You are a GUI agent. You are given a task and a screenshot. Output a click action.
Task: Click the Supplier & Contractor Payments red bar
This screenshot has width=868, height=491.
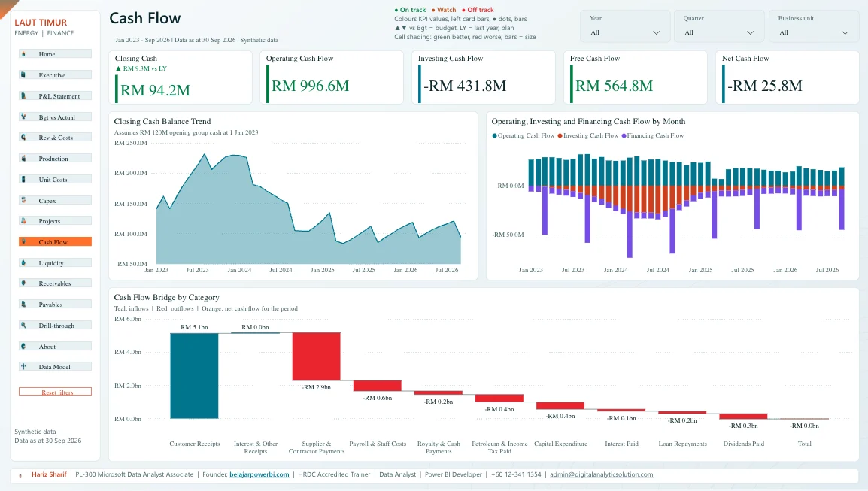coord(316,356)
